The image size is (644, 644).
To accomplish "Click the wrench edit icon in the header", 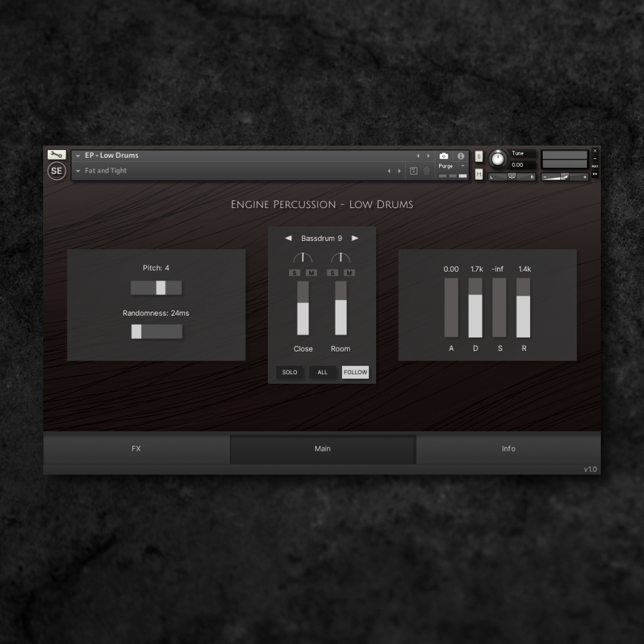I will point(56,155).
